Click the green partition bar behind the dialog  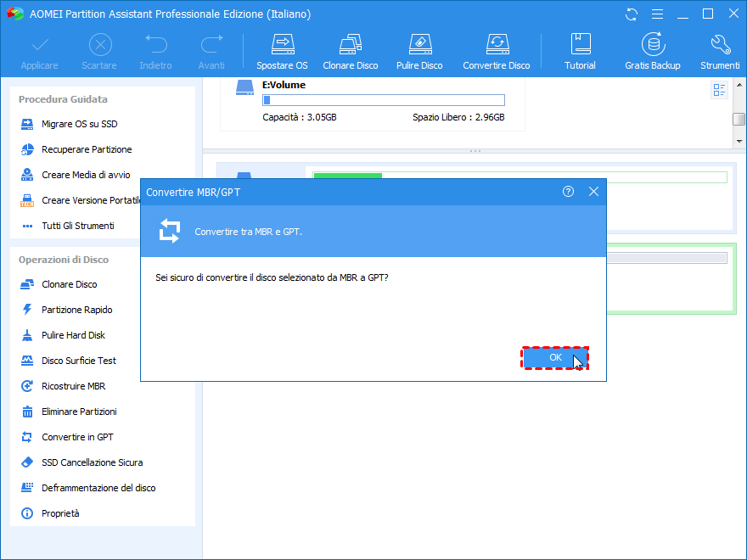(x=348, y=176)
